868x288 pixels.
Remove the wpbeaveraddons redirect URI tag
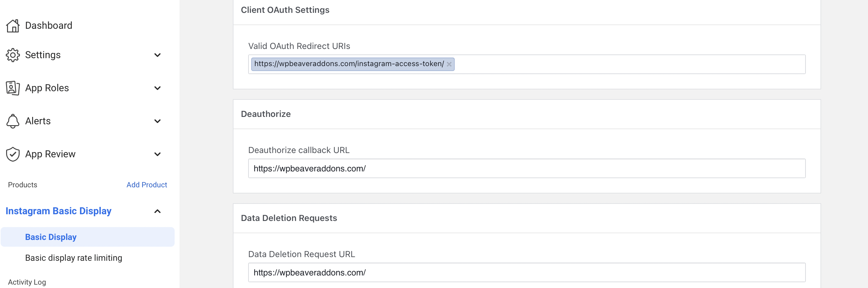coord(449,64)
